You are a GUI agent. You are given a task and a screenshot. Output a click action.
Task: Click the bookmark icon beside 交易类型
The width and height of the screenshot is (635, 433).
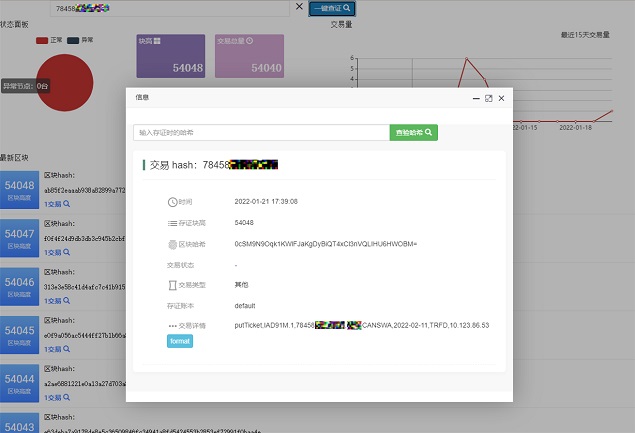172,285
